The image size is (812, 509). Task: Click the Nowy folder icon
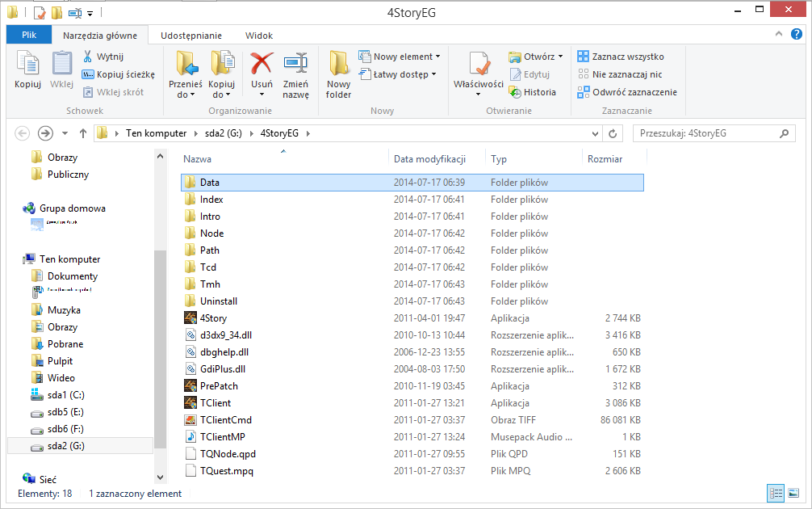(x=339, y=63)
